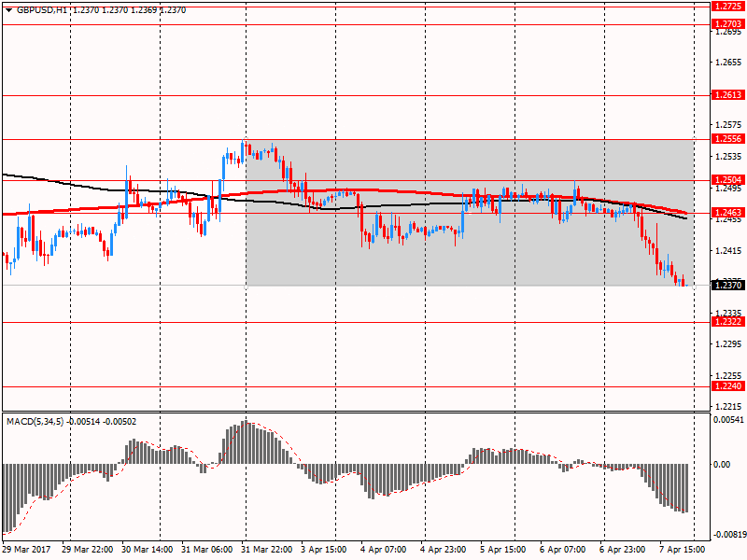747x560 pixels.
Task: Click the 6 Apr 07:00 time label
Action: click(x=563, y=549)
